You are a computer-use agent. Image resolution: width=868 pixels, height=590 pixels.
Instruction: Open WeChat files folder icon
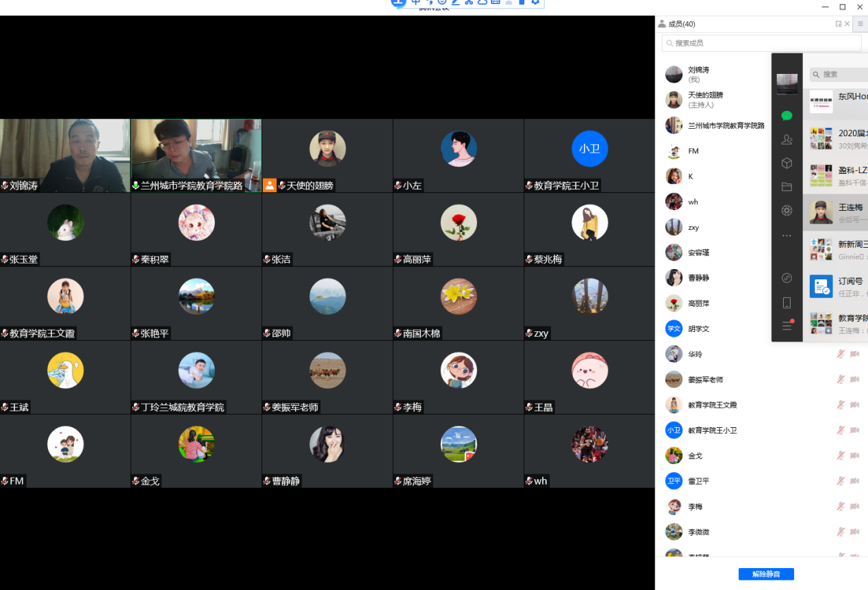click(787, 187)
